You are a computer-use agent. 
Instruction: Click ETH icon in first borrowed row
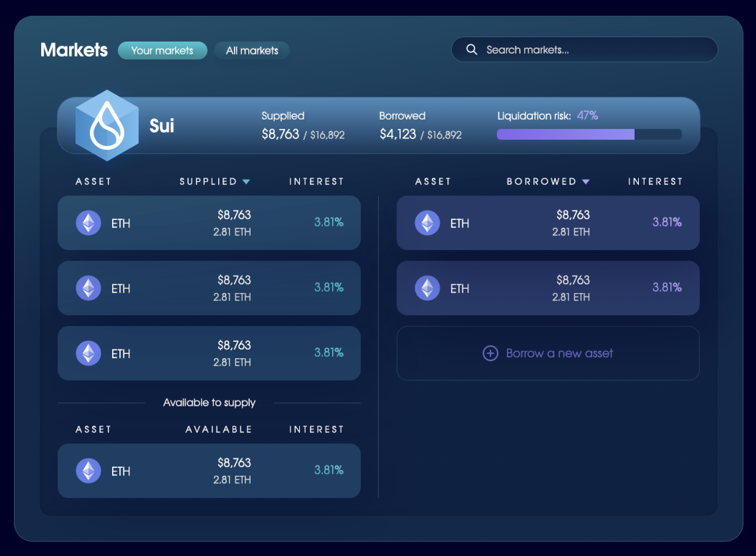click(427, 223)
